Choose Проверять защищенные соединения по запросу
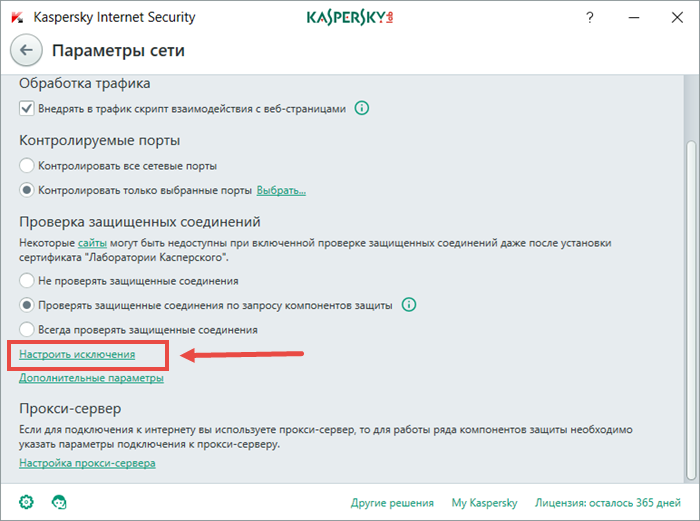Image resolution: width=700 pixels, height=521 pixels. 26,305
